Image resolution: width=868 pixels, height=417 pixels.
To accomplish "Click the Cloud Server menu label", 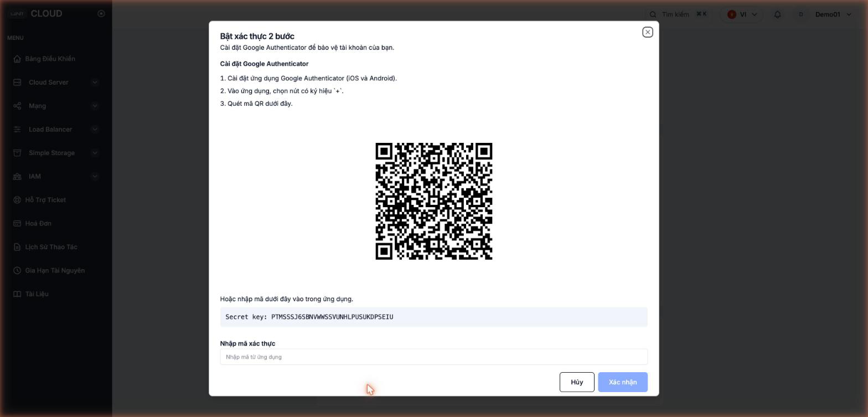I will (49, 83).
